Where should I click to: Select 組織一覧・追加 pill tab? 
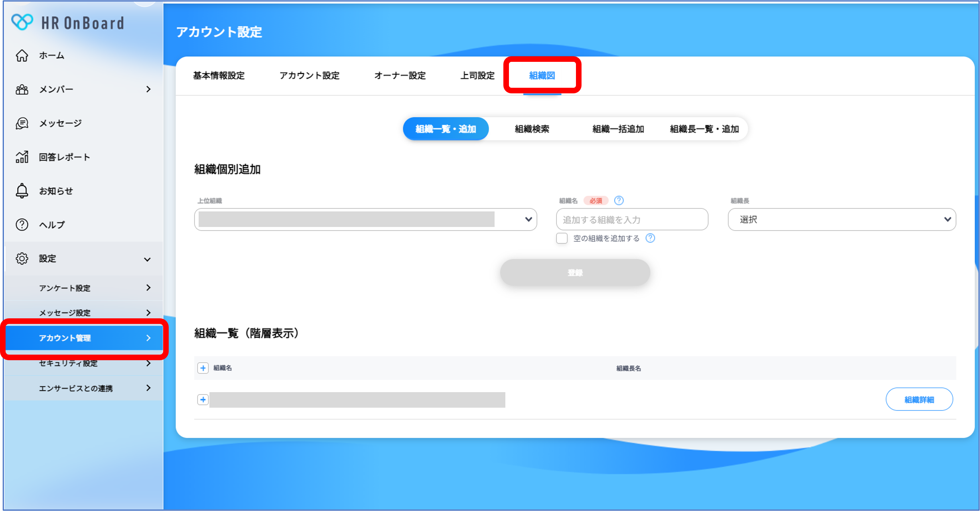click(446, 129)
